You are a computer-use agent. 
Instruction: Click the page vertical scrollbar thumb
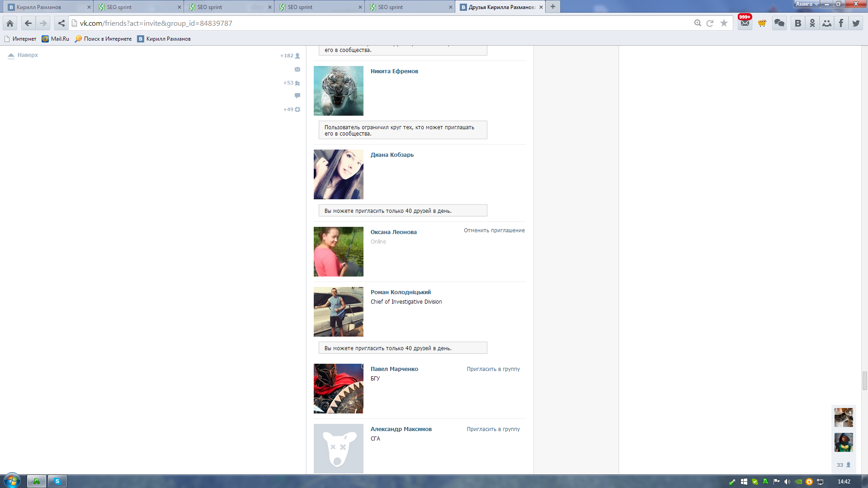[x=864, y=380]
